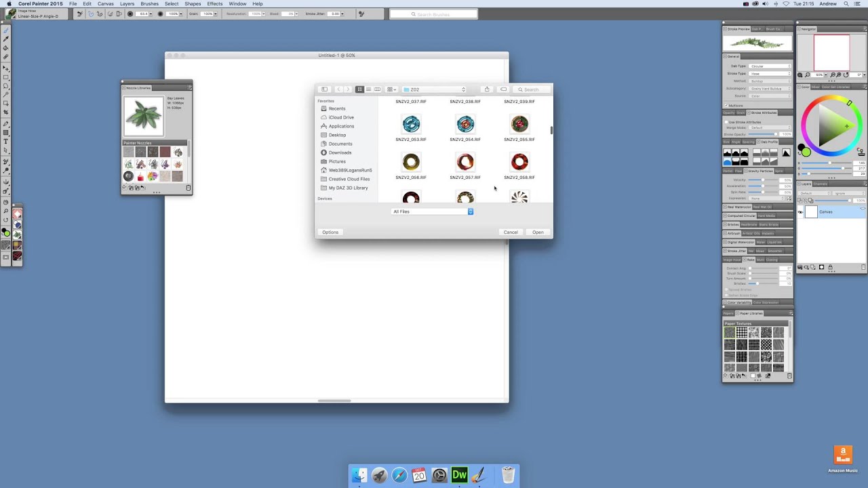Enable the Use Stroke Attributes checkbox
The height and width of the screenshot is (488, 868).
[x=726, y=122]
